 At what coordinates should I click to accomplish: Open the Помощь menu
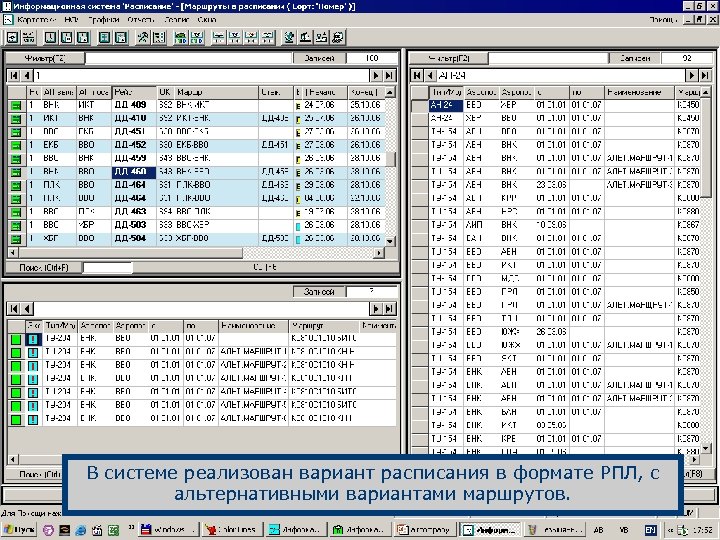pyautogui.click(x=664, y=20)
